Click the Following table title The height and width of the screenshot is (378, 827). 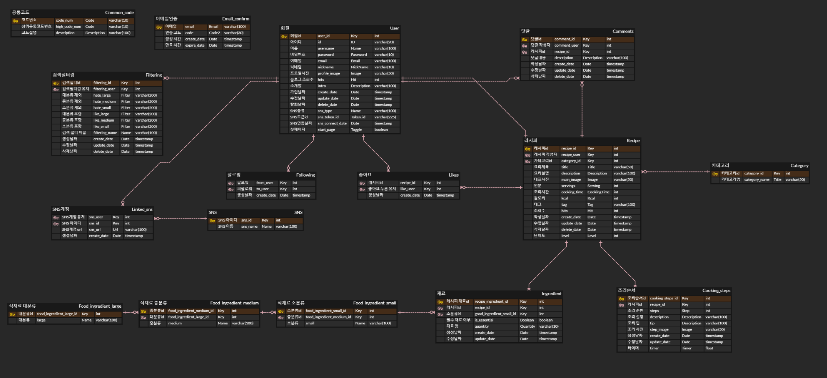coord(305,175)
